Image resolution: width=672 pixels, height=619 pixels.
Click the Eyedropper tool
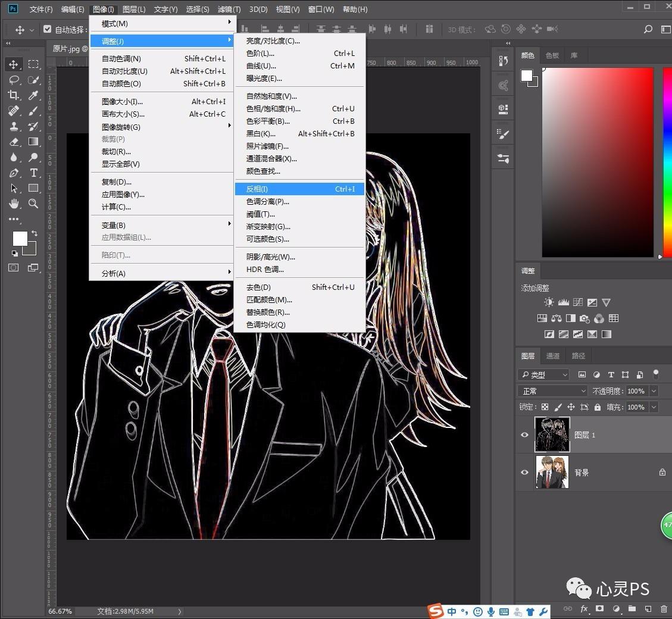(33, 95)
